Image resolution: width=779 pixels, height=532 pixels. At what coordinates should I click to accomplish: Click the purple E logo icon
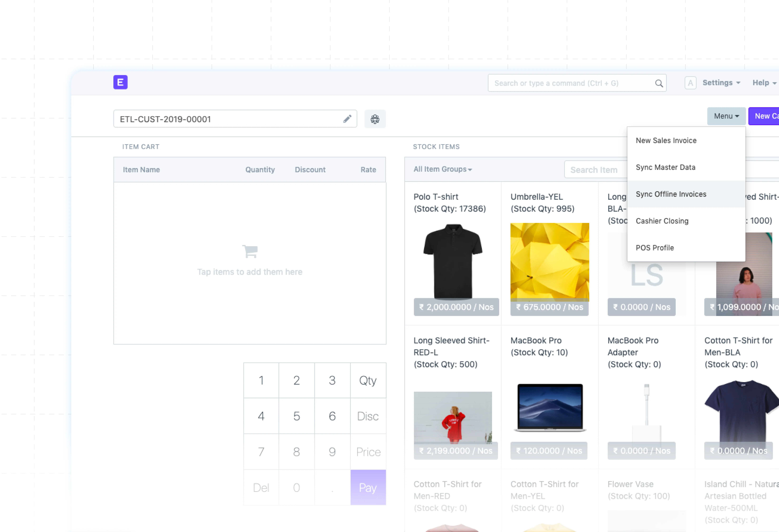click(x=120, y=82)
